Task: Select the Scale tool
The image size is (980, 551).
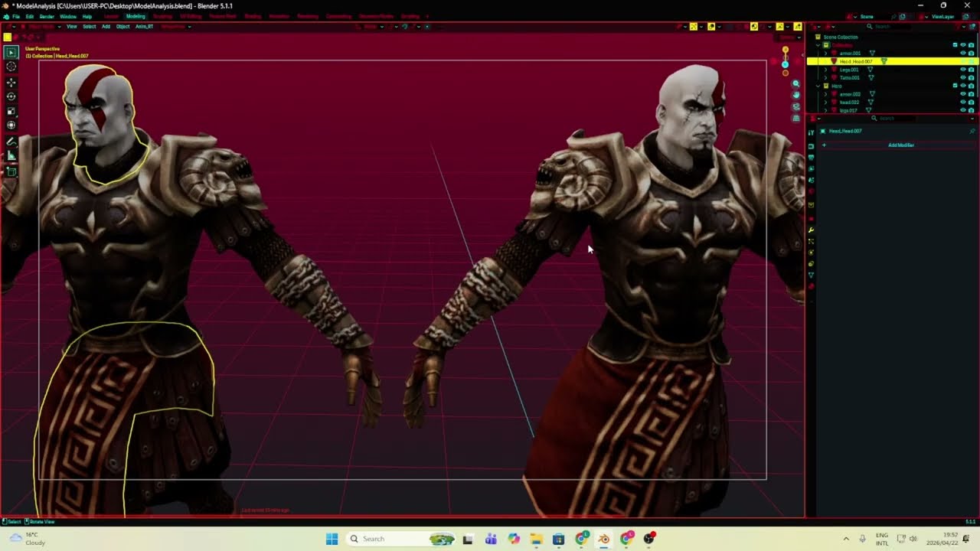Action: tap(11, 111)
